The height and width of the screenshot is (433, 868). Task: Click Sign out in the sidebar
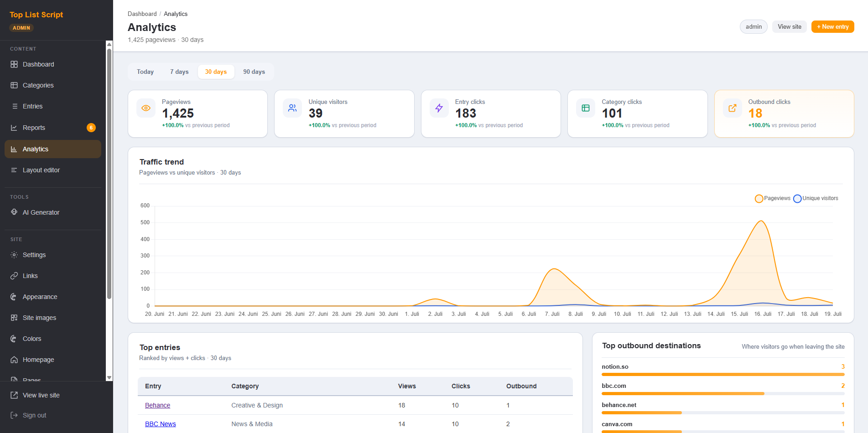coord(53,415)
